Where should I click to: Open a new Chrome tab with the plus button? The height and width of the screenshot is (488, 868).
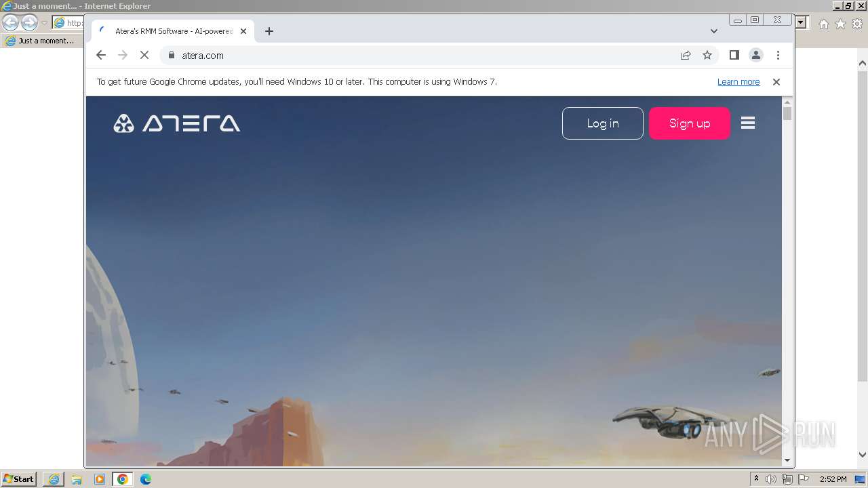(269, 31)
